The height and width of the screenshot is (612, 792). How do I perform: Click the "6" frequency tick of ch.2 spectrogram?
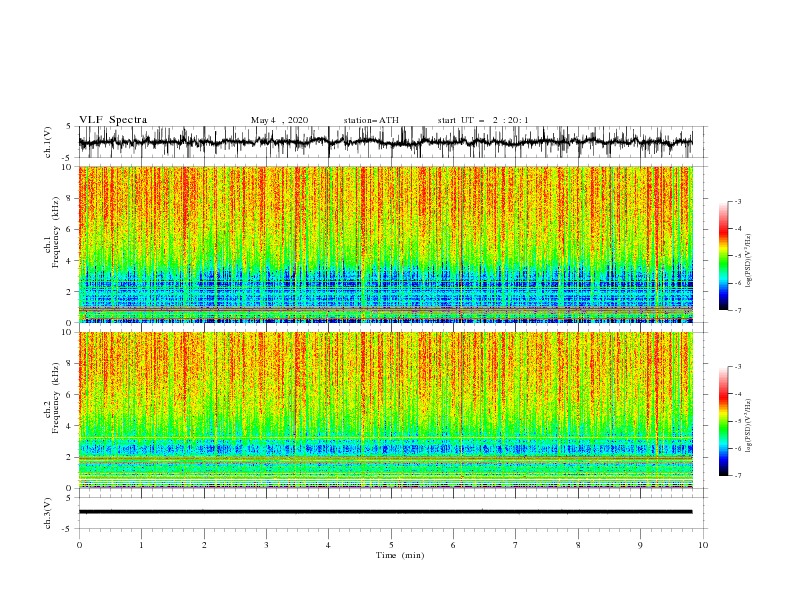pos(69,395)
